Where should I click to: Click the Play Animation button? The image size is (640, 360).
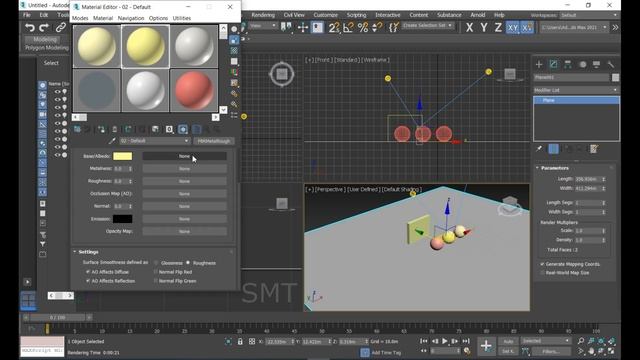tap(444, 341)
